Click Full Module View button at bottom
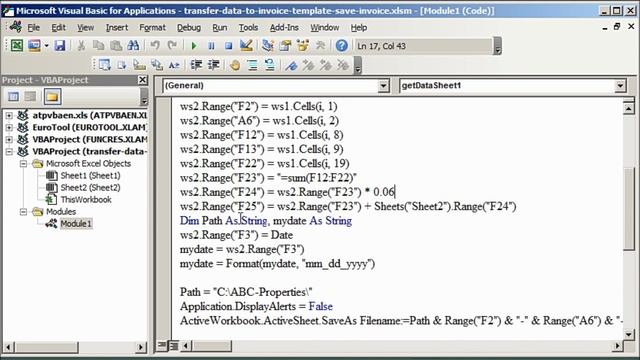This screenshot has height=360, width=640. (173, 346)
